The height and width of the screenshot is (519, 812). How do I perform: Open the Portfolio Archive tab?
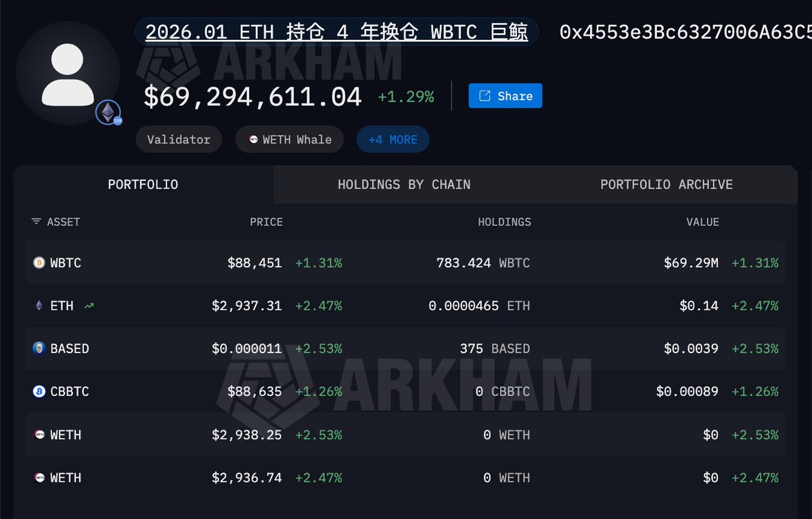point(667,185)
